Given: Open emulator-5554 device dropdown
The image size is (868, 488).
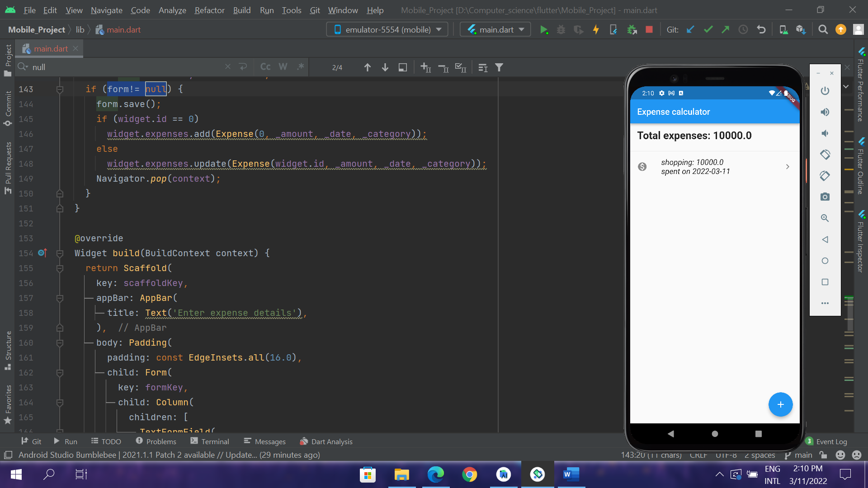Looking at the screenshot, I should (x=387, y=30).
